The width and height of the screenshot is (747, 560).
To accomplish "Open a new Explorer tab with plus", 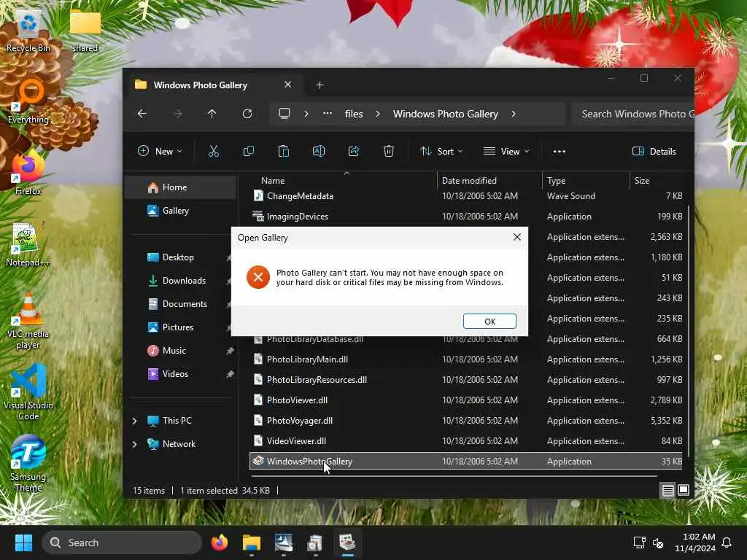I will click(320, 85).
